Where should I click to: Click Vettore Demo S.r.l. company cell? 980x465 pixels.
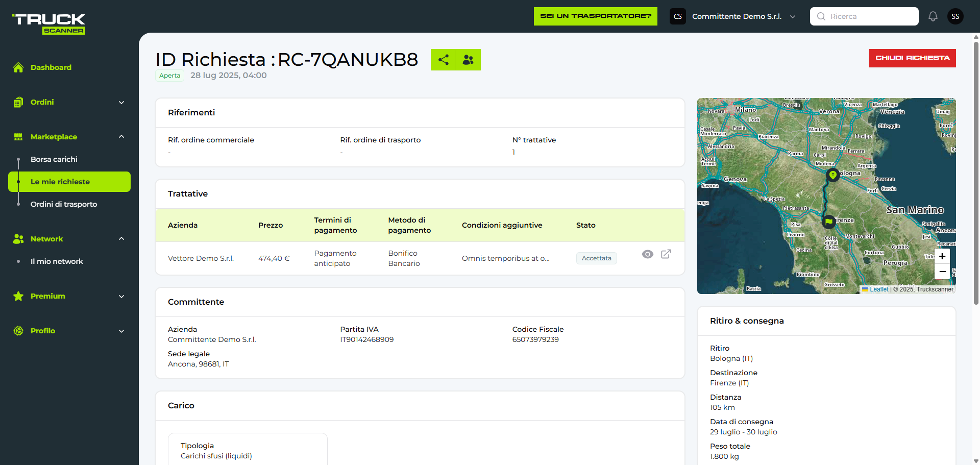point(201,258)
